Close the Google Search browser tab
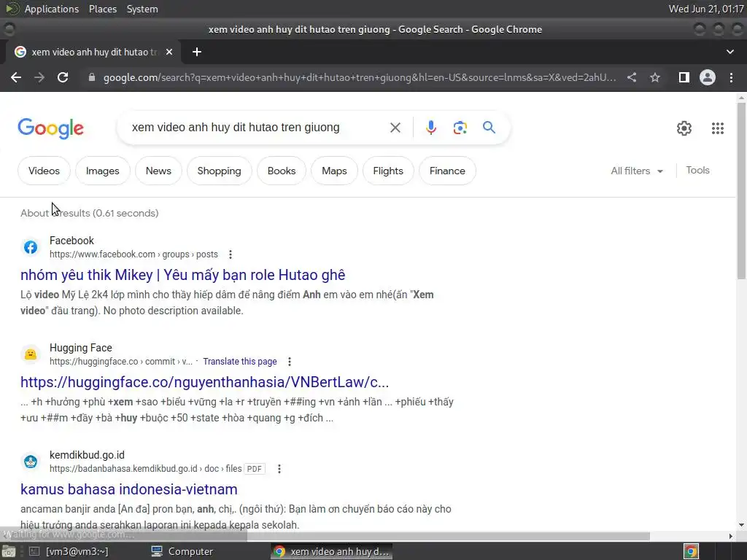The height and width of the screenshot is (560, 747). [x=169, y=52]
